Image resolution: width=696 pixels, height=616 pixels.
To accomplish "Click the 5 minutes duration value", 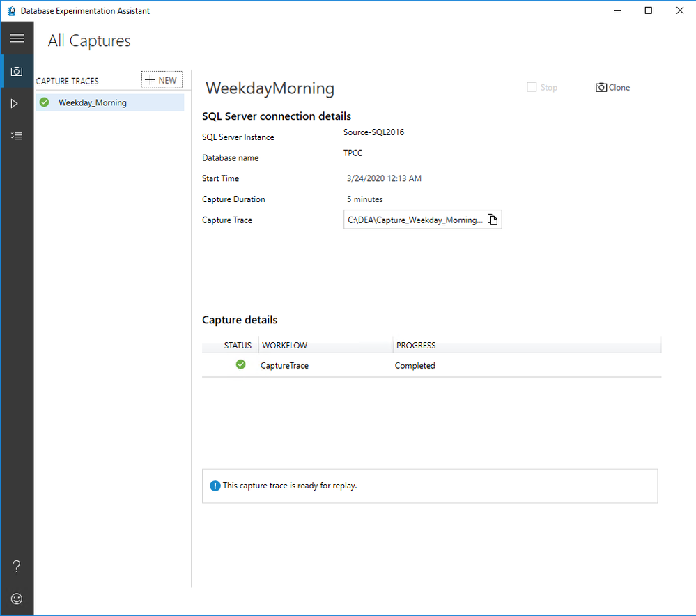I will tap(365, 199).
